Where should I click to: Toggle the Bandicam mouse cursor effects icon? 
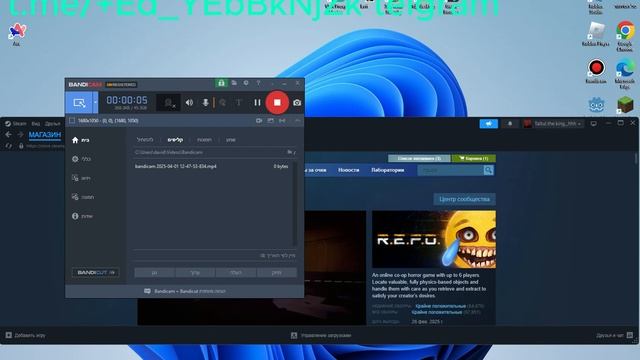pyautogui.click(x=223, y=103)
